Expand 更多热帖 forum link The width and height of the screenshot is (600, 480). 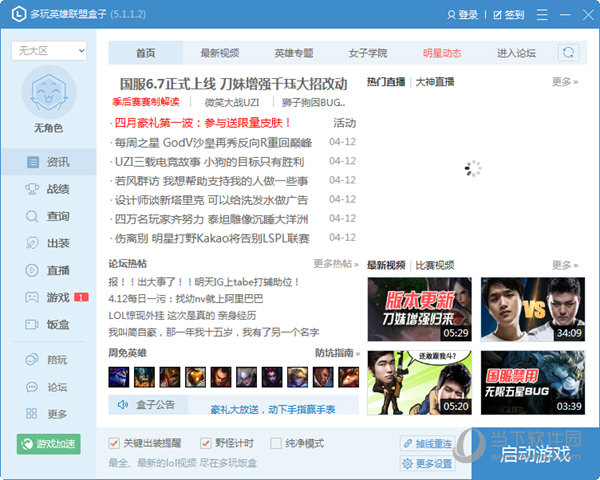(336, 264)
